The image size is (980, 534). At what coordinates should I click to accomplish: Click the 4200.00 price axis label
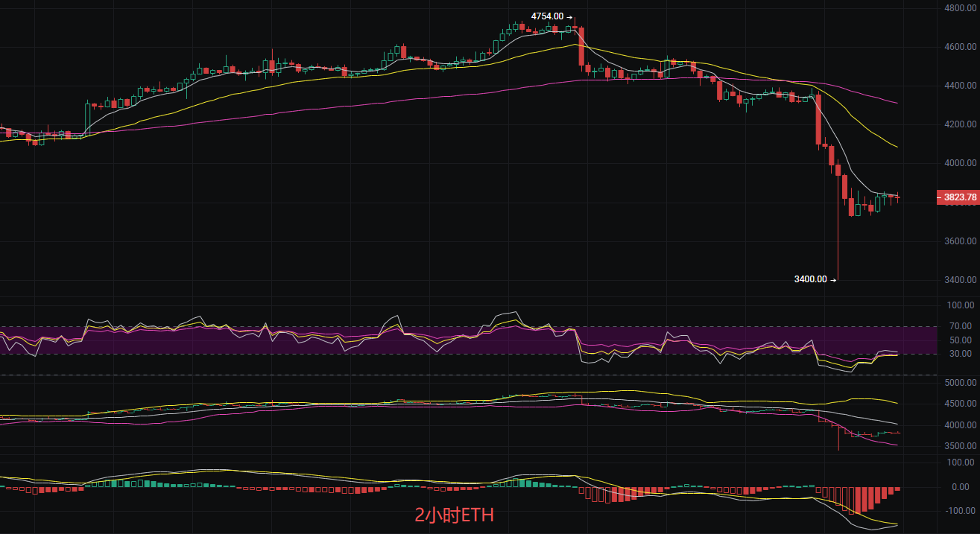pyautogui.click(x=960, y=124)
